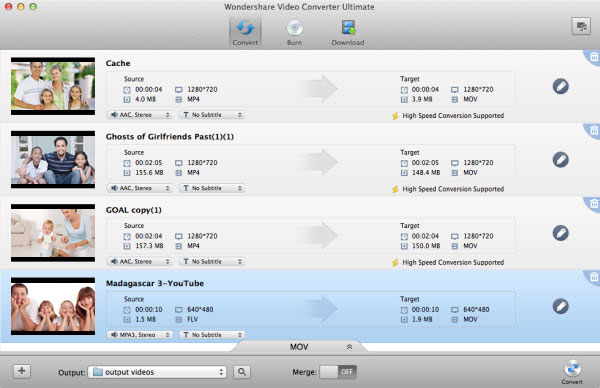Toggle the Merge switch
600x388 pixels.
click(338, 372)
